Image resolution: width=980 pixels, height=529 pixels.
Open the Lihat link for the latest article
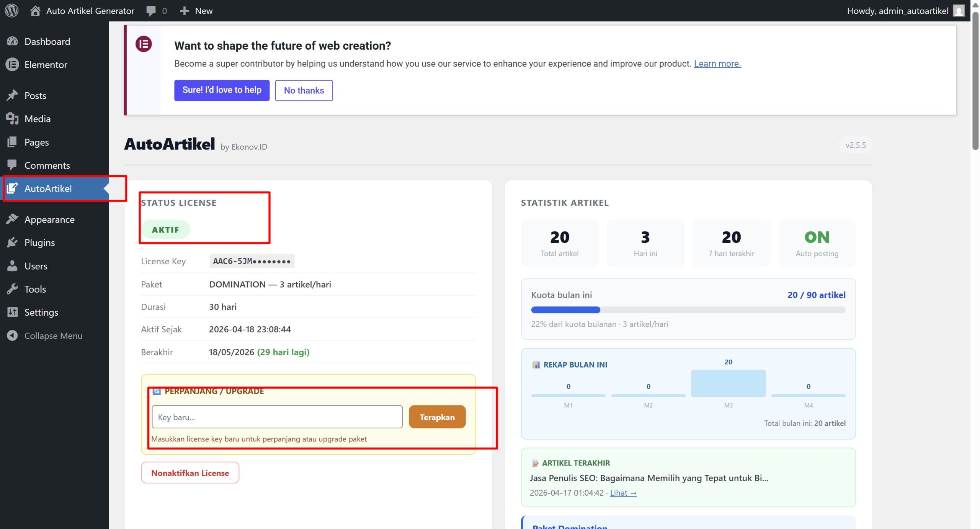coord(623,493)
